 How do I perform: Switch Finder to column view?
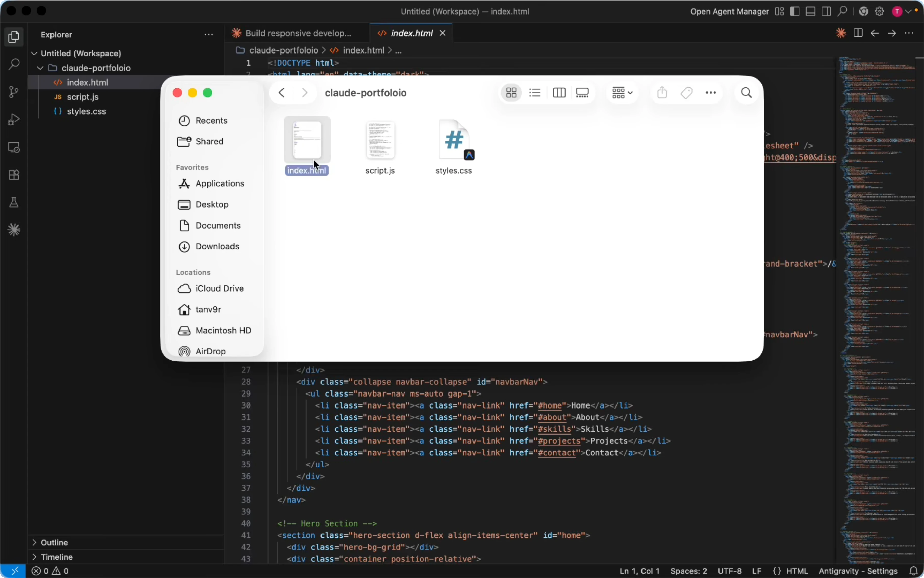tap(559, 93)
